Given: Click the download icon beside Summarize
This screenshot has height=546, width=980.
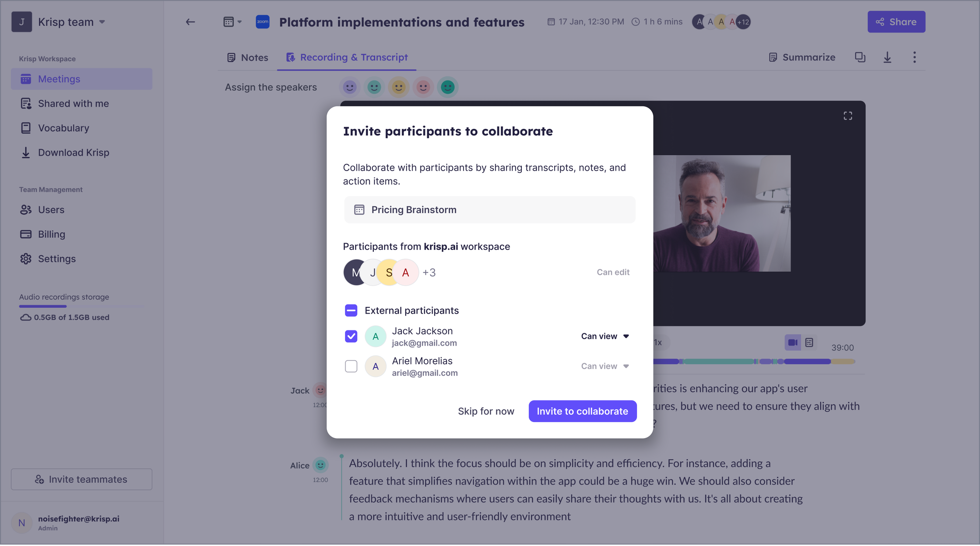Looking at the screenshot, I should coord(887,57).
